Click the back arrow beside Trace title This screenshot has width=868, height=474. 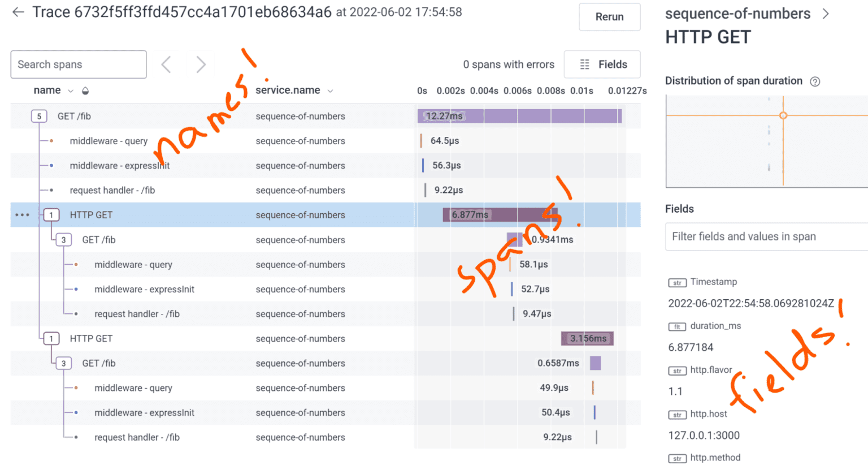click(18, 12)
